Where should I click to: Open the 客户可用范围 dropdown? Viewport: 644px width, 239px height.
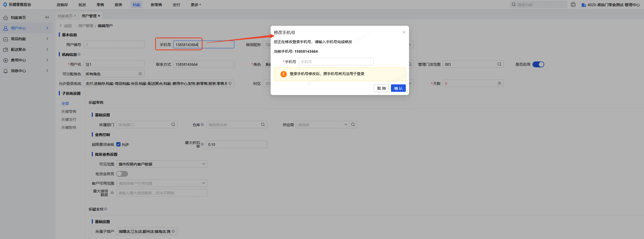(162, 183)
